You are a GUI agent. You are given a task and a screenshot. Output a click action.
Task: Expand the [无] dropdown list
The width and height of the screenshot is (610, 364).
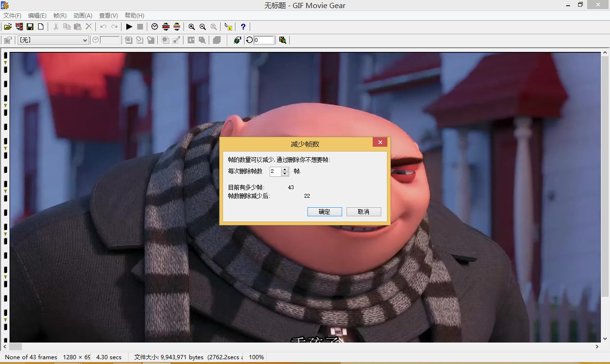85,40
